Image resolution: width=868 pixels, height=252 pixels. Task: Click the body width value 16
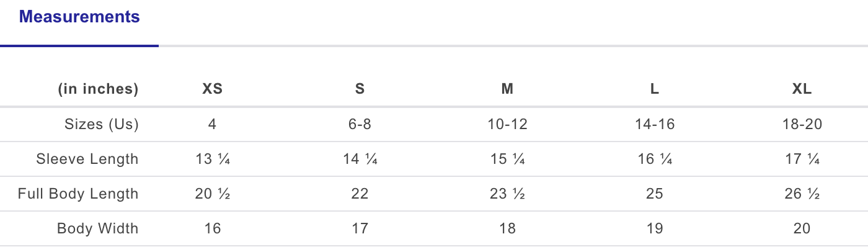tap(213, 228)
